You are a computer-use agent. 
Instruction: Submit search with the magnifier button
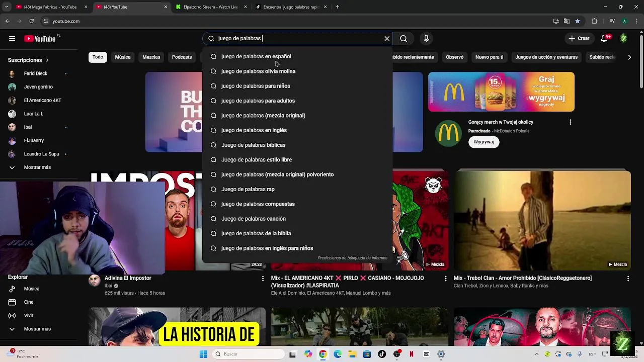click(404, 39)
